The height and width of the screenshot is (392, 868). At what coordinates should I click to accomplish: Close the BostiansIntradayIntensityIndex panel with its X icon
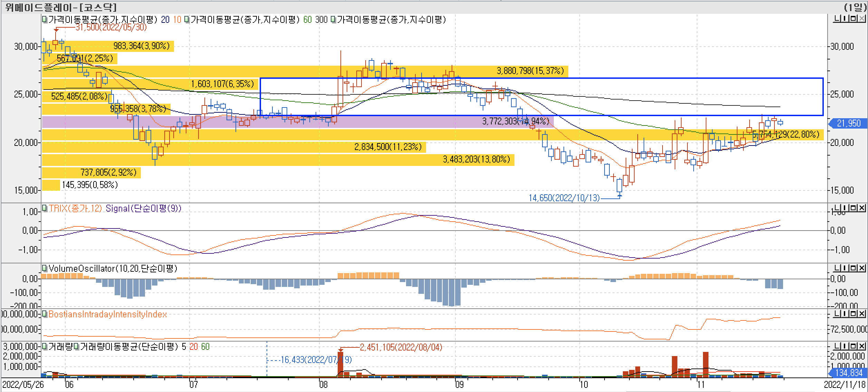(x=861, y=314)
